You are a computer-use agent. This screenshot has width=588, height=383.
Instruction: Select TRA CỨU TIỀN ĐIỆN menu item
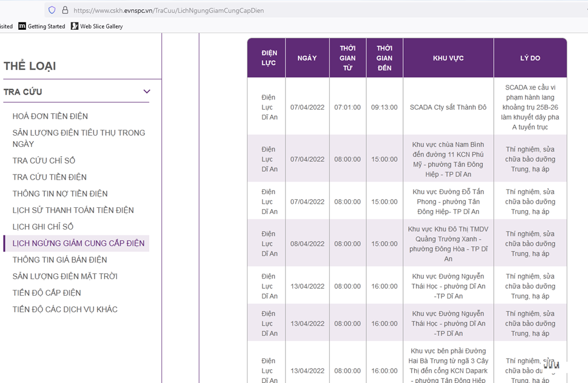(x=49, y=177)
